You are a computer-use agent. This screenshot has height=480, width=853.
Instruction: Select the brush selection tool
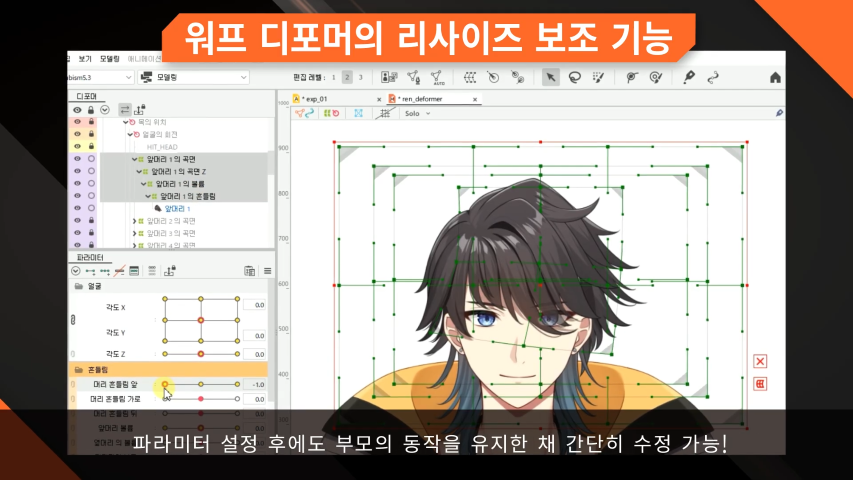[x=598, y=77]
